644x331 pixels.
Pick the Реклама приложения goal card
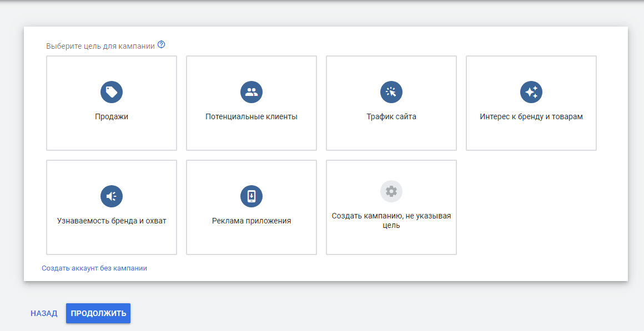(251, 207)
